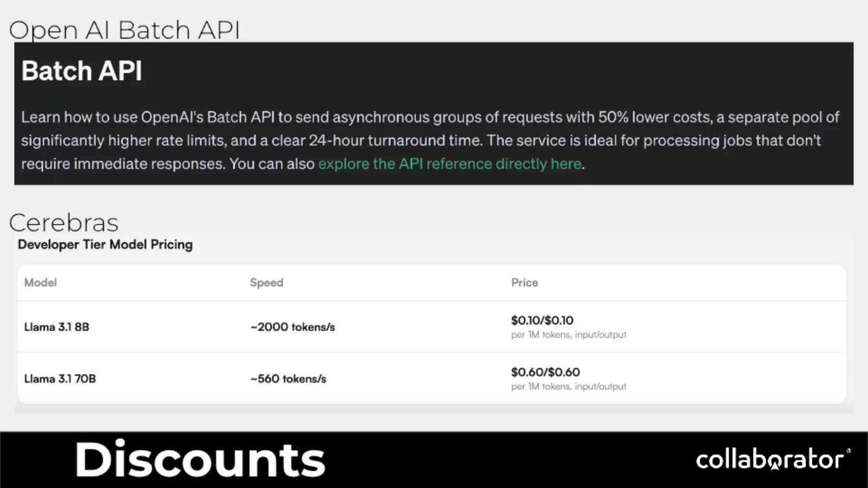Click the Cerebras section title
Screen dimensions: 868x488
point(63,222)
